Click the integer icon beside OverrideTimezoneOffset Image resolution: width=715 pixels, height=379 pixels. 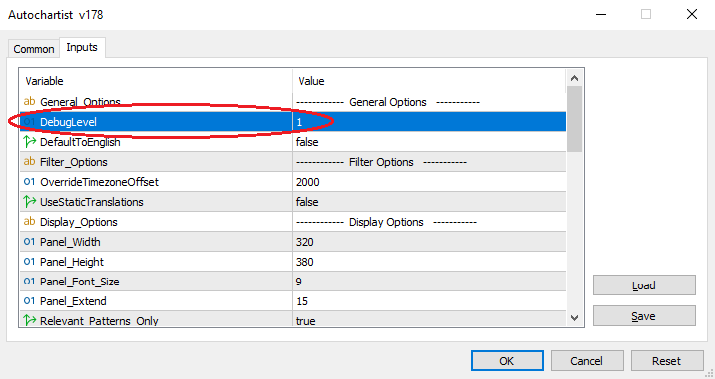(x=29, y=182)
